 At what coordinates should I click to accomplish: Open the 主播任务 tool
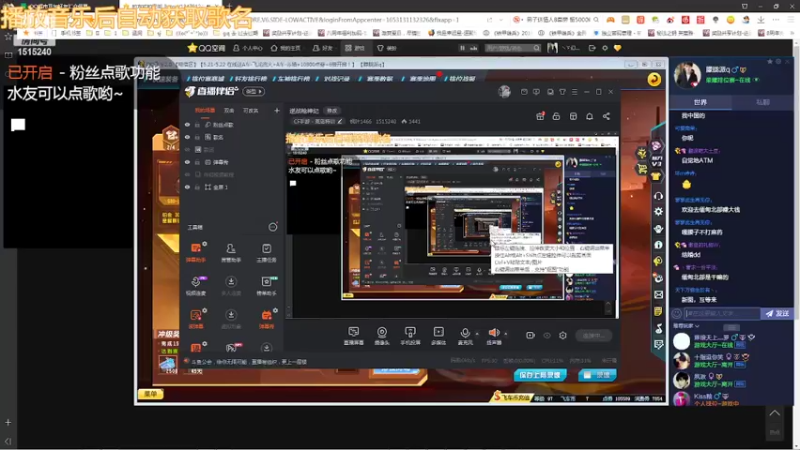(x=266, y=253)
